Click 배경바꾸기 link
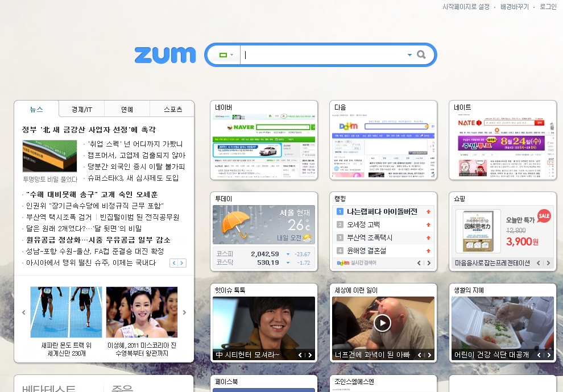Screen dimensions: 563x392 click(x=515, y=7)
